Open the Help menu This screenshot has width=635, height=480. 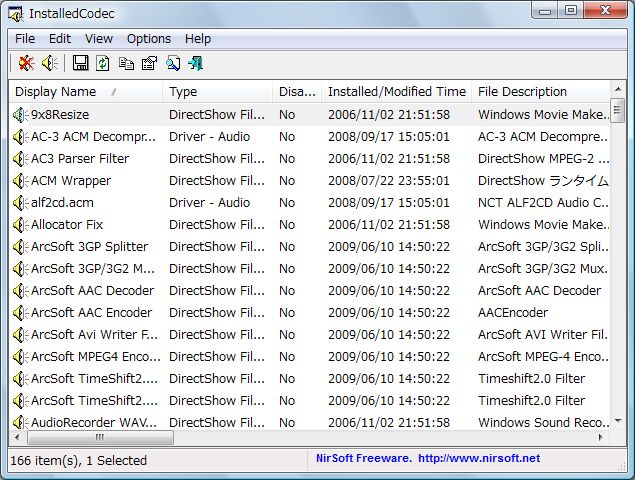tap(198, 39)
